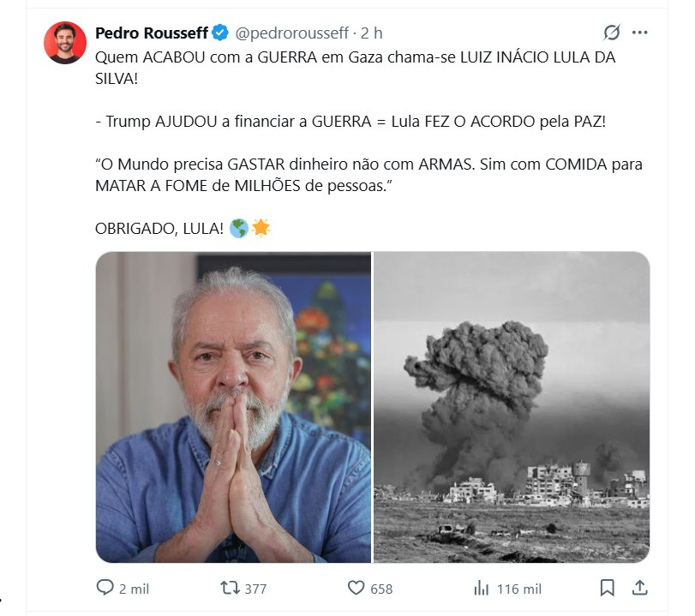Viewport: 695px width, 616px height.
Task: Click the Grok explain-post icon
Action: tap(612, 33)
